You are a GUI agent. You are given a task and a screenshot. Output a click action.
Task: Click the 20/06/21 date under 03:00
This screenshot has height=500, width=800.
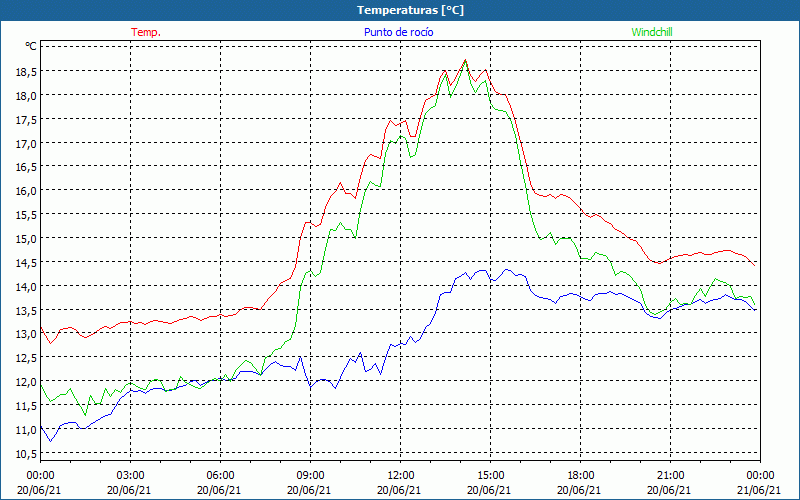point(129,490)
